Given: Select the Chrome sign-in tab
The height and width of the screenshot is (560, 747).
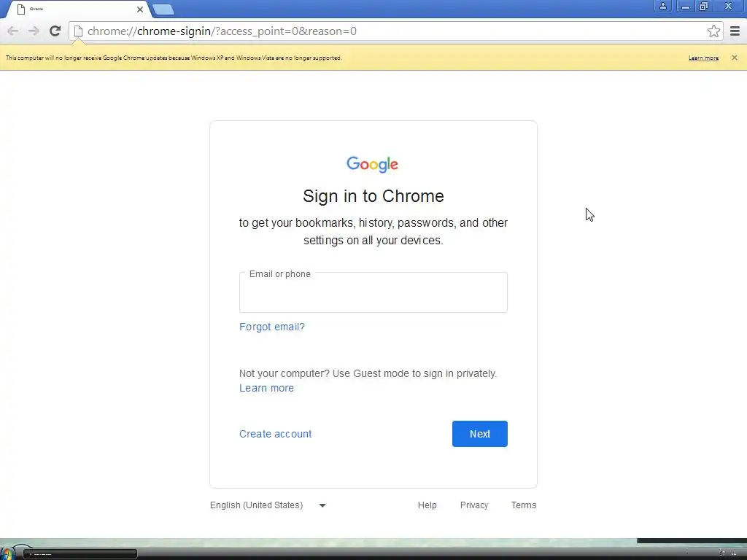Looking at the screenshot, I should (79, 9).
